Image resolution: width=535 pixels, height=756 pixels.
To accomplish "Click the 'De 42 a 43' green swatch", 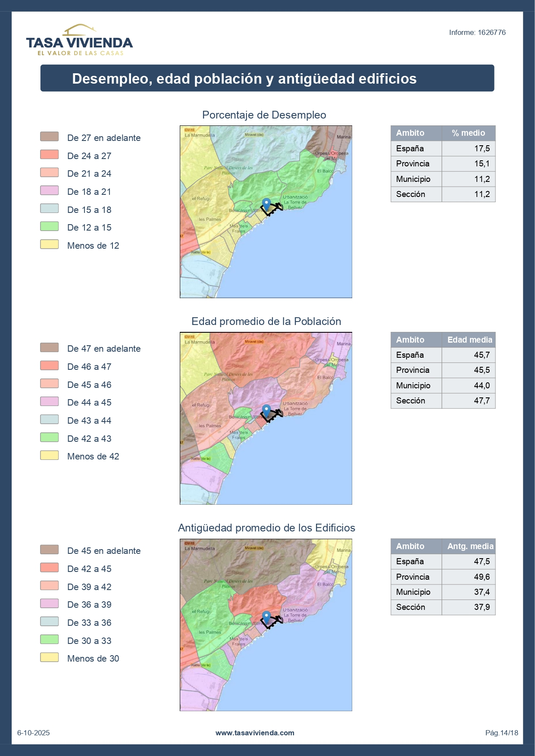I will pos(50,437).
